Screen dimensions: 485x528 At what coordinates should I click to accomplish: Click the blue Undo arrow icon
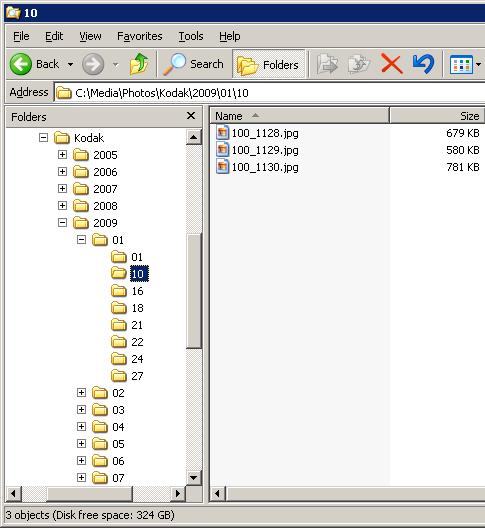point(423,64)
